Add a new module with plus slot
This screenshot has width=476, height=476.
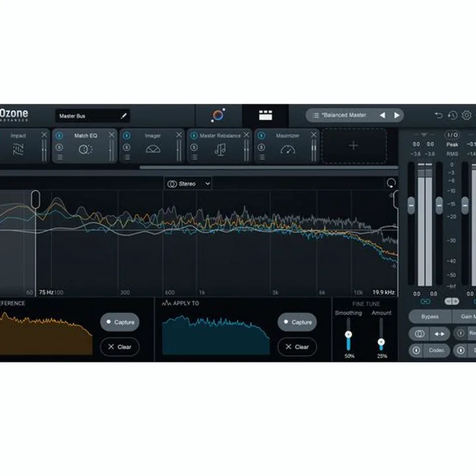point(354,146)
